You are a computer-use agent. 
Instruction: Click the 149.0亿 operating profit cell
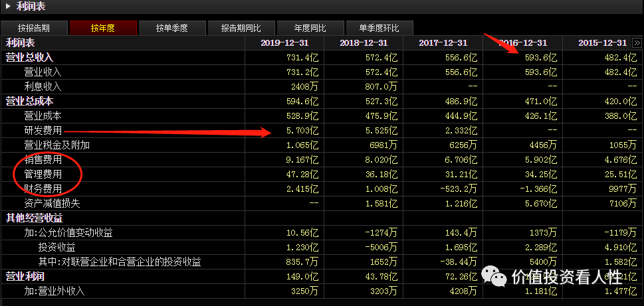tap(302, 277)
